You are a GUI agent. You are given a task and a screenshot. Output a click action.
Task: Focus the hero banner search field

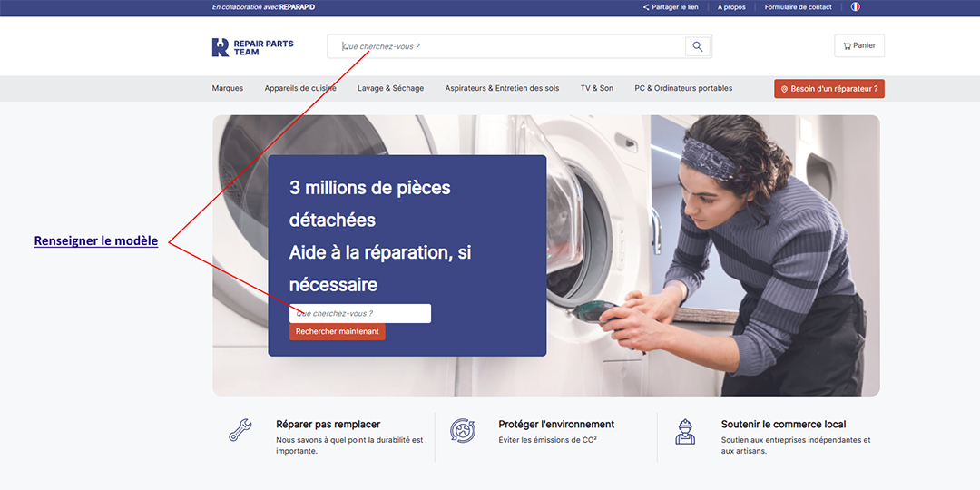pyautogui.click(x=360, y=313)
